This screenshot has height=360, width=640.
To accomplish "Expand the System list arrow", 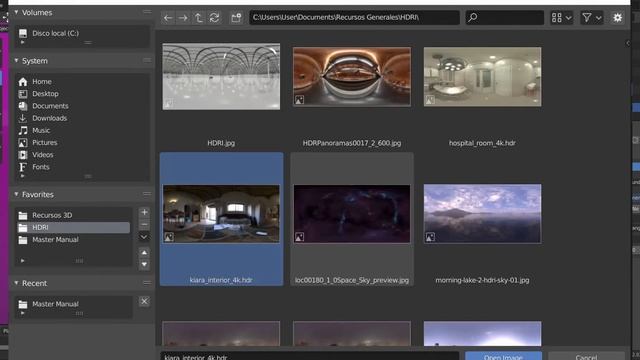I will [x=22, y=176].
